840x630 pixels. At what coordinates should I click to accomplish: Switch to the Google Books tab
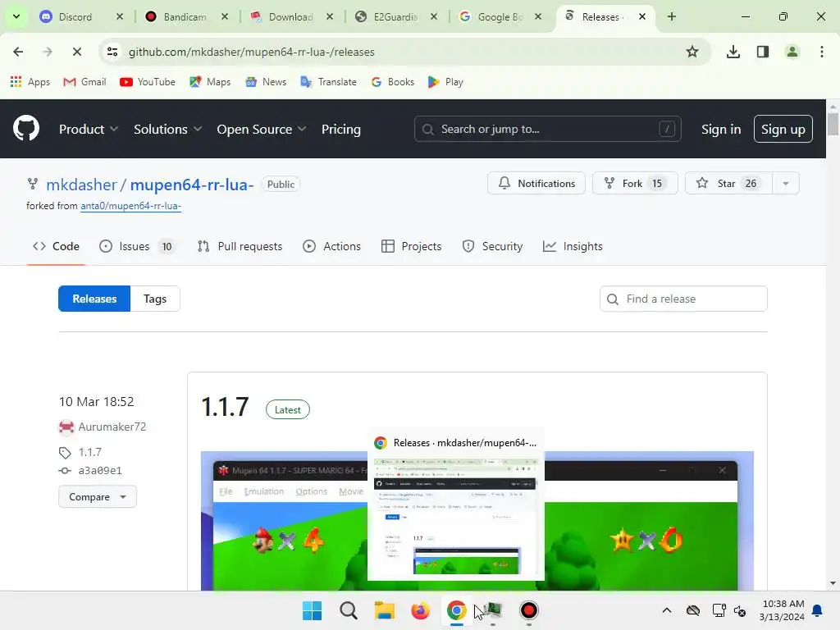(500, 16)
